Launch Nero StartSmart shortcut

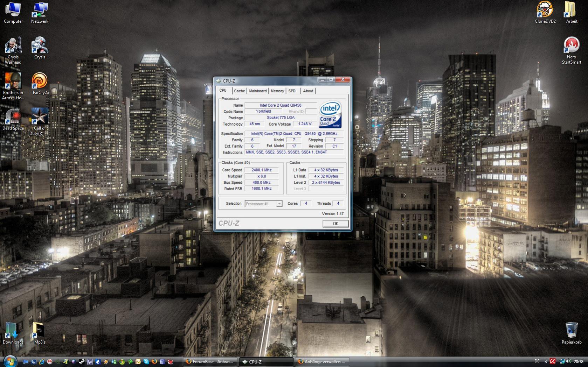click(572, 51)
